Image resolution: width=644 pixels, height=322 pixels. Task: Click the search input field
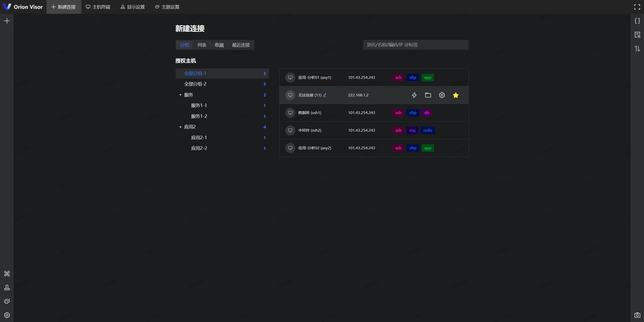click(x=416, y=44)
